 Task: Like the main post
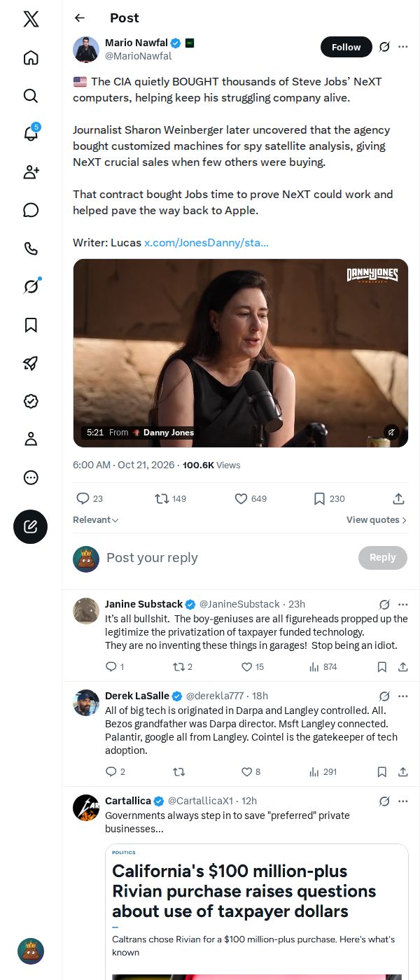[x=250, y=498]
